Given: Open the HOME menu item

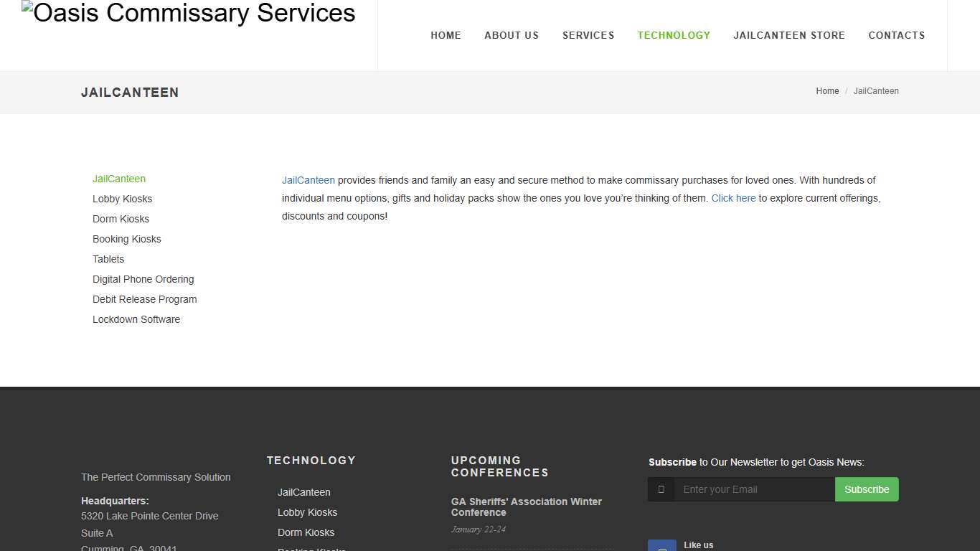Looking at the screenshot, I should [446, 35].
